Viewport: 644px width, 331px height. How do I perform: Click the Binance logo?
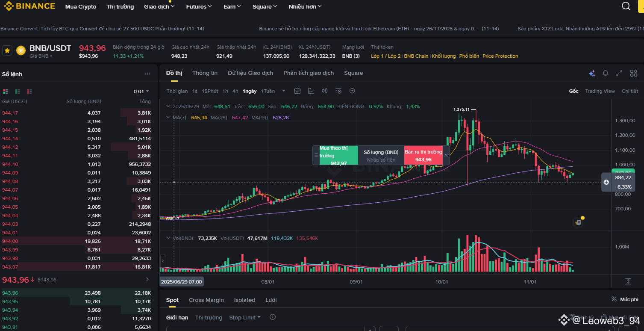(29, 6)
